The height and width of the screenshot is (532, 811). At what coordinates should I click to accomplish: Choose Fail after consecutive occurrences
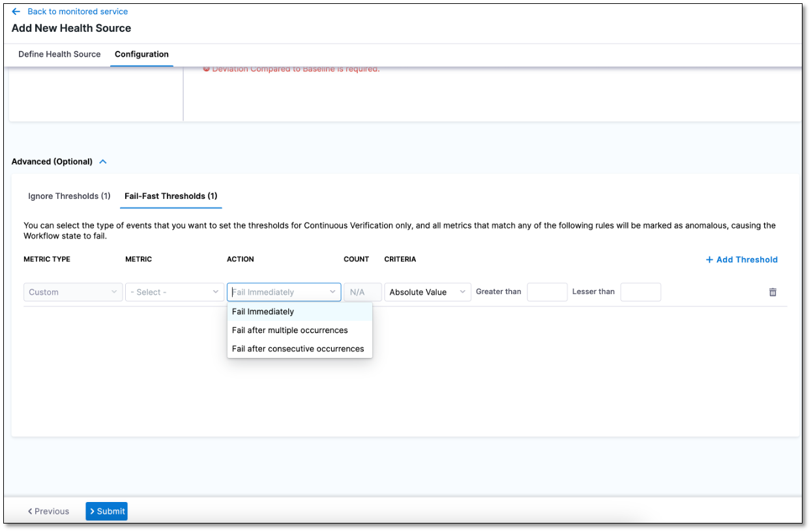(x=299, y=349)
